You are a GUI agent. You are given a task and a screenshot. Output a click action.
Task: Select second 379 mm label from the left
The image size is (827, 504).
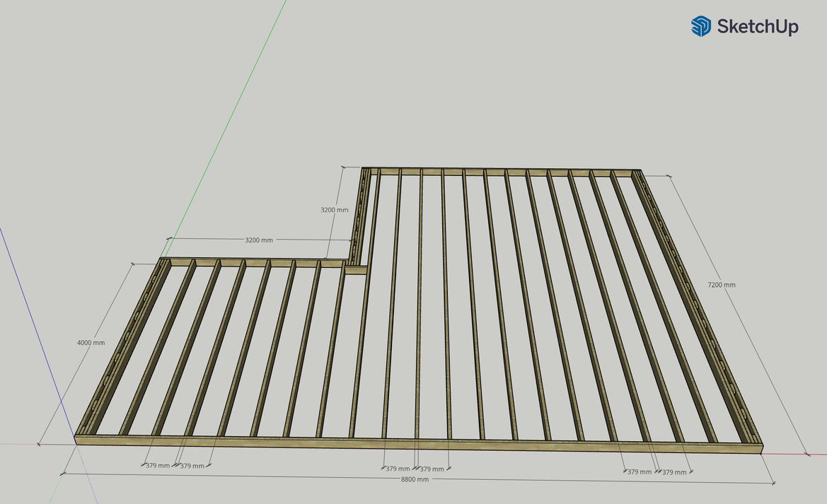tap(192, 466)
